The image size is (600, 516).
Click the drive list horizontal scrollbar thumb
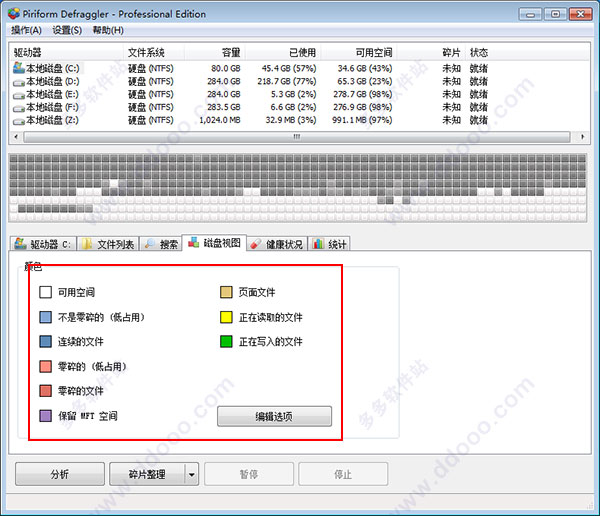pos(297,137)
